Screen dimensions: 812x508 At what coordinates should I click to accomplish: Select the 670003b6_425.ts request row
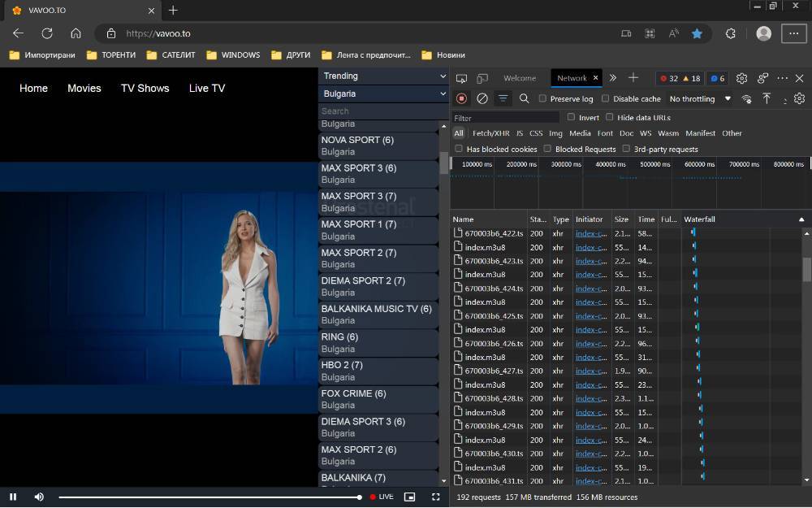[625, 315]
